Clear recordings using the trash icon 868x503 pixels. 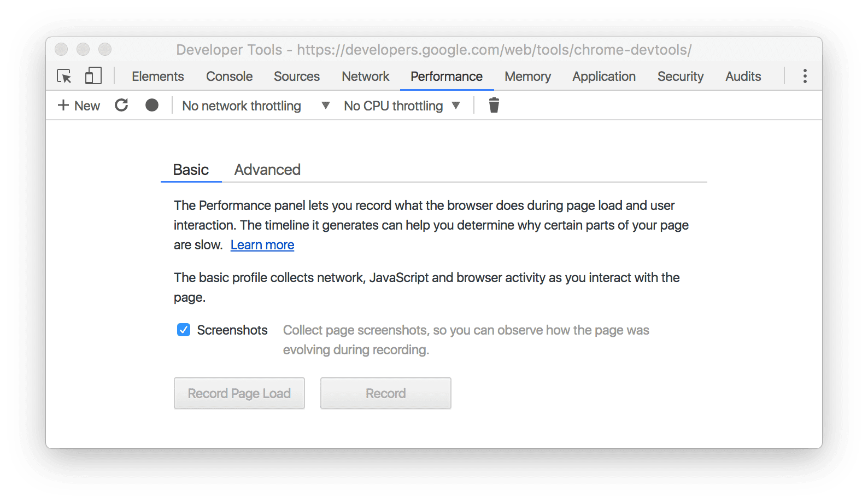pyautogui.click(x=494, y=105)
